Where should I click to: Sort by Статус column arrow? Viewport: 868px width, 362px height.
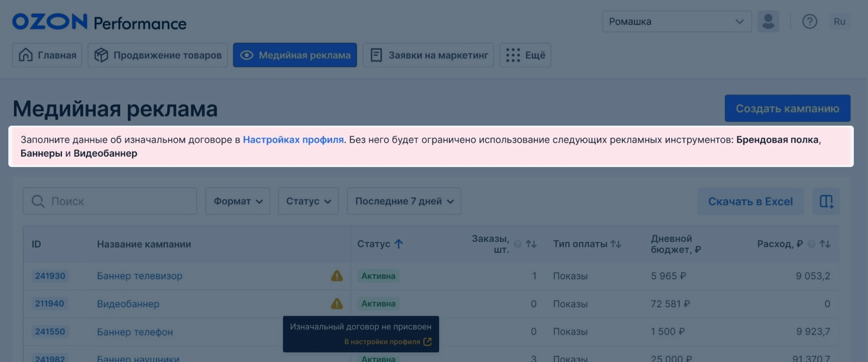[x=399, y=244]
